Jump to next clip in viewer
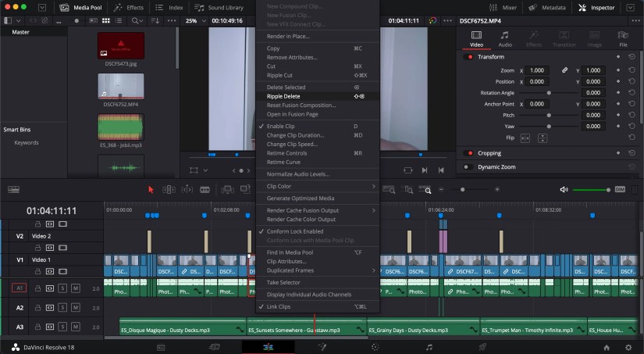The width and height of the screenshot is (644, 354). [425, 170]
